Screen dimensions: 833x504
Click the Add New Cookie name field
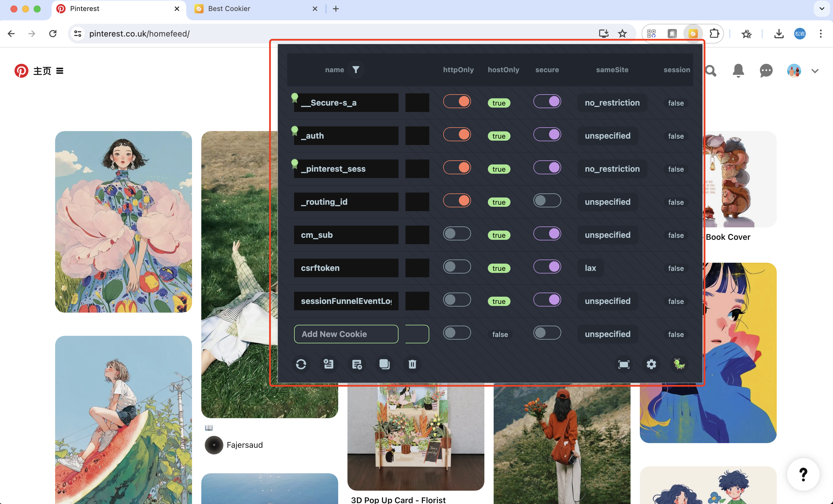pyautogui.click(x=346, y=334)
